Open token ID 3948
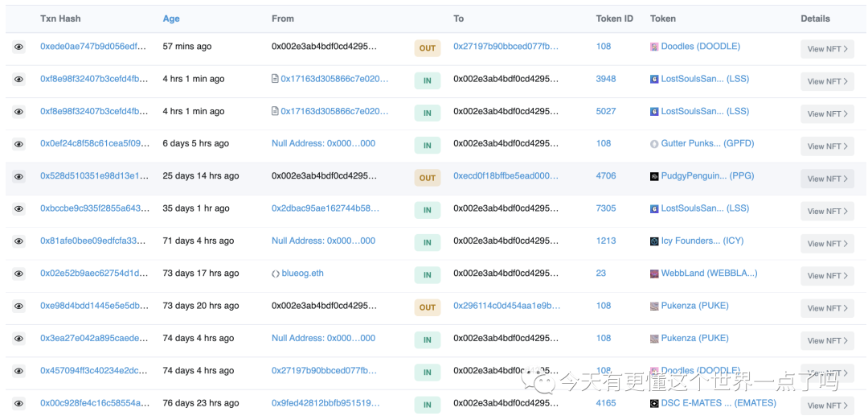The width and height of the screenshot is (868, 420). point(606,79)
